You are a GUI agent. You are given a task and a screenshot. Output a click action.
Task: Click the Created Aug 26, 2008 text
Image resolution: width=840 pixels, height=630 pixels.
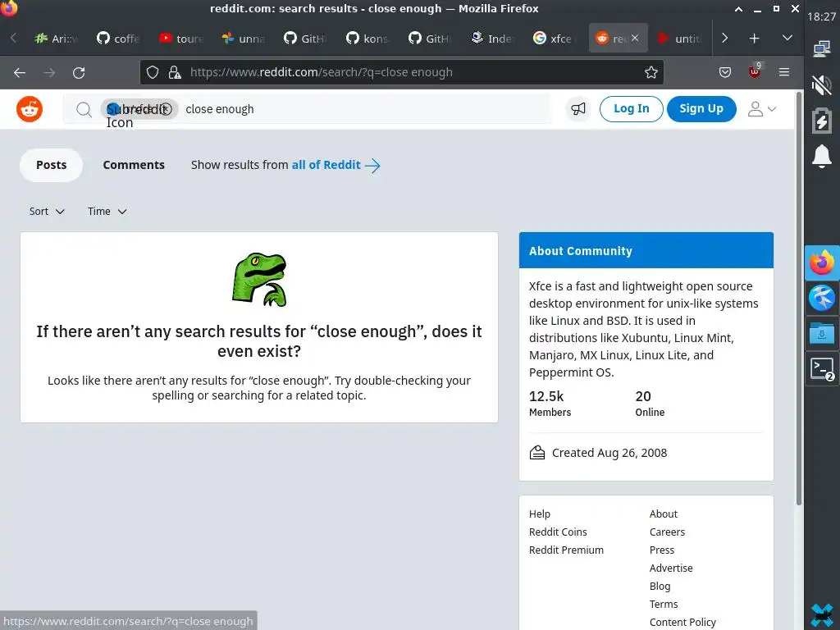609,453
